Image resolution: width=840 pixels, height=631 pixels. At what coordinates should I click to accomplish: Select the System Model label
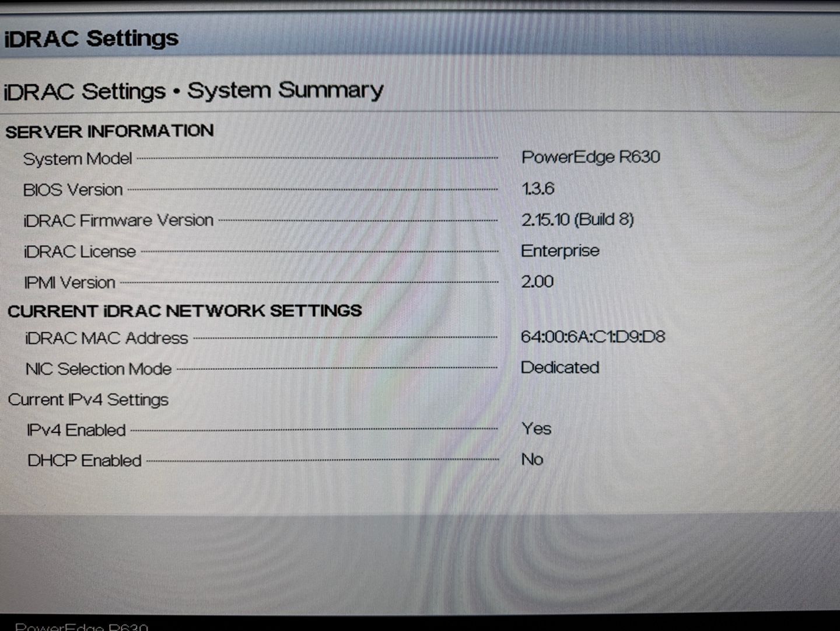coord(78,159)
